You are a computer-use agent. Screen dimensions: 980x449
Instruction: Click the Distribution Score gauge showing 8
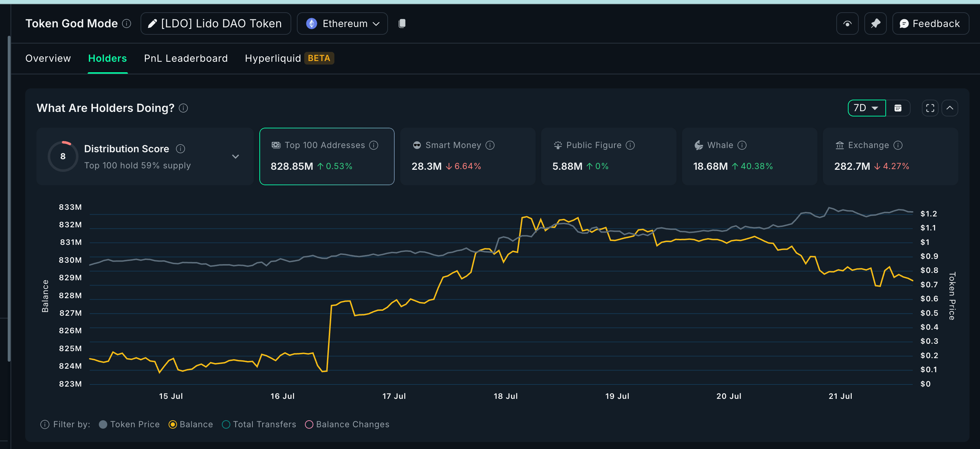coord(63,156)
